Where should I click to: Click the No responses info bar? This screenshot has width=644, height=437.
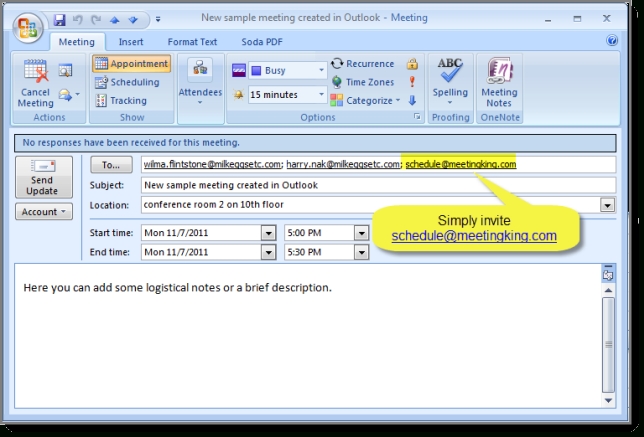pyautogui.click(x=315, y=143)
